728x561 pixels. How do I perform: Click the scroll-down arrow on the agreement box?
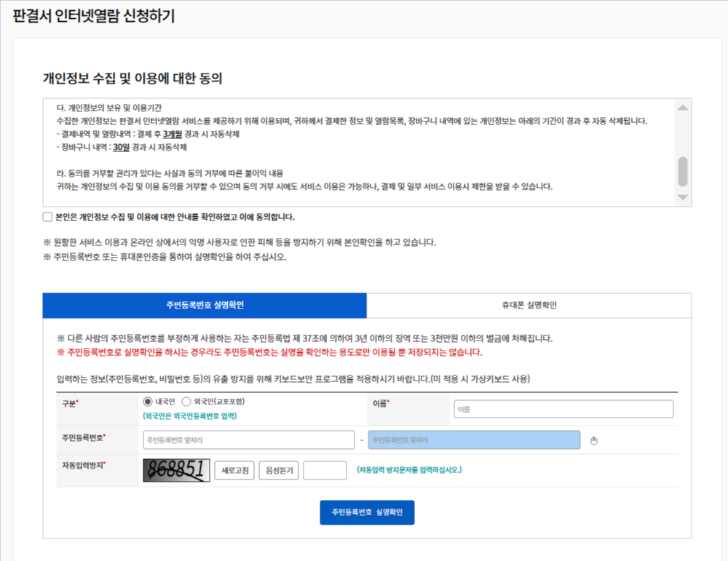click(682, 196)
